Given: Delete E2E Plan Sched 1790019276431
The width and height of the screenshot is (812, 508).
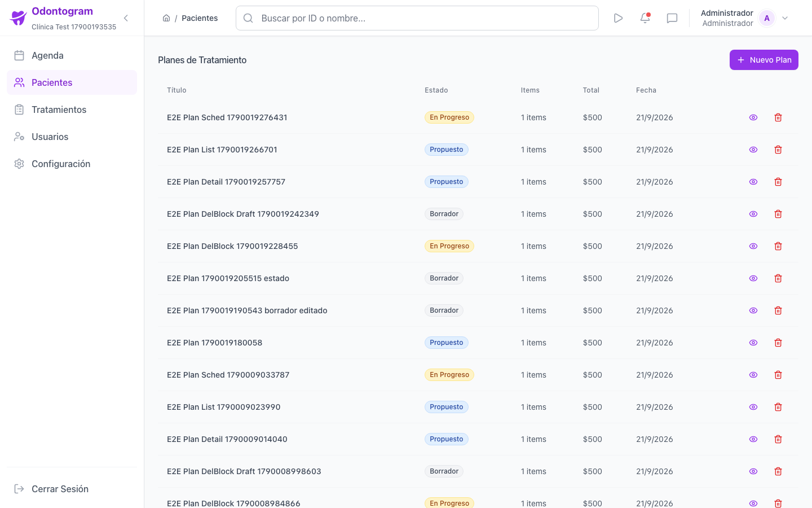Looking at the screenshot, I should point(778,117).
